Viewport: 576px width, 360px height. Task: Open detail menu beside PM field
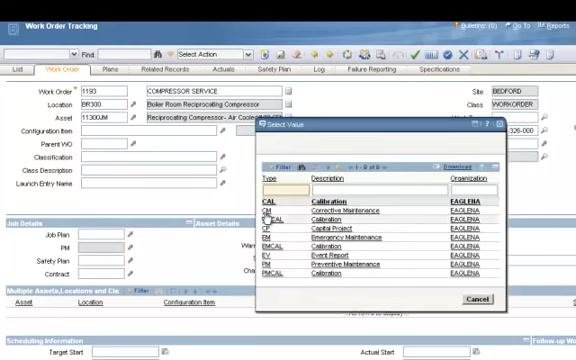point(130,248)
